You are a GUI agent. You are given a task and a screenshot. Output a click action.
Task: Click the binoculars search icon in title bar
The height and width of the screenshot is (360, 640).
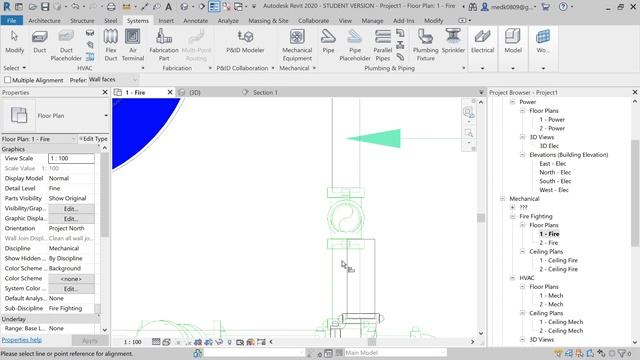pos(473,7)
